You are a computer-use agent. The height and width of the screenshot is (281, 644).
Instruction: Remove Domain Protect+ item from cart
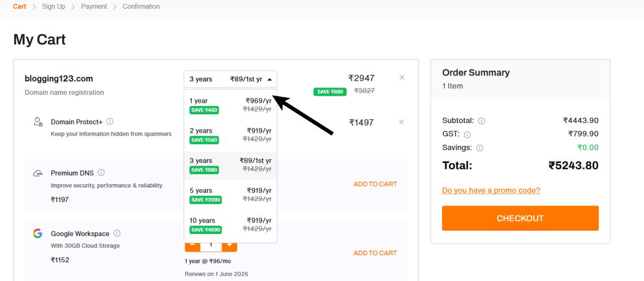(x=401, y=122)
